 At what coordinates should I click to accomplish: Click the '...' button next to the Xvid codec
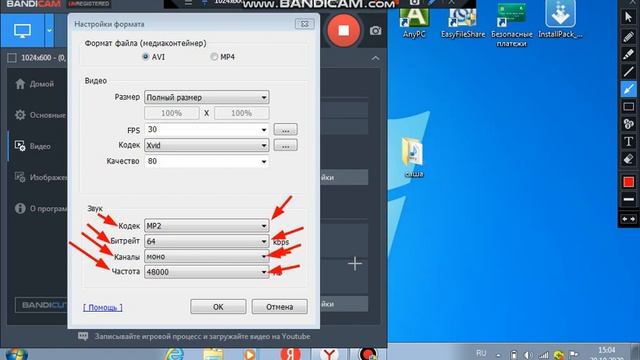285,145
